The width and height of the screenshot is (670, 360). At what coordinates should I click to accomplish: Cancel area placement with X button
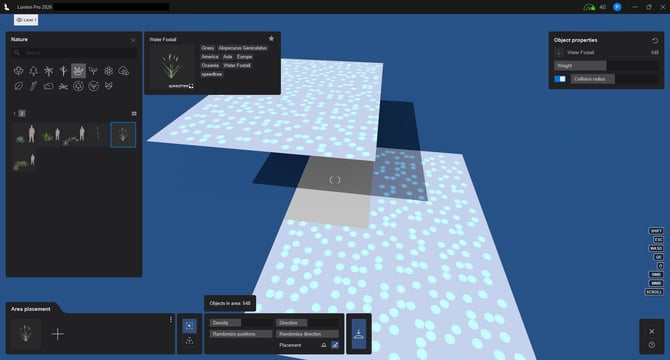click(x=652, y=331)
